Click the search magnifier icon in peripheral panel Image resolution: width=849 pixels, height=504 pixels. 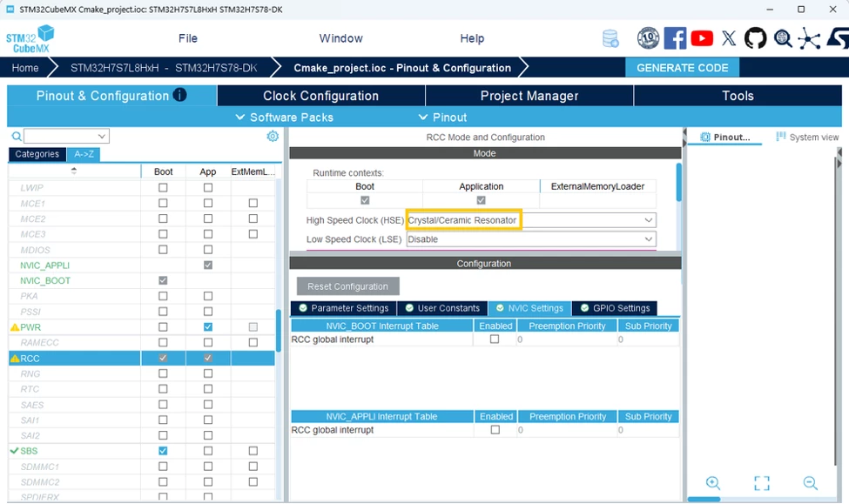(x=17, y=137)
